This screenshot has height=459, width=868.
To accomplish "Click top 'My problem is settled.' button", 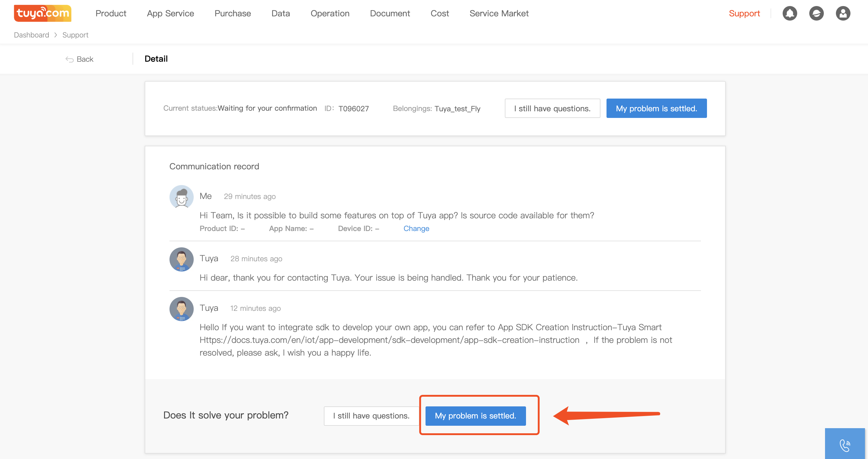I will (656, 109).
